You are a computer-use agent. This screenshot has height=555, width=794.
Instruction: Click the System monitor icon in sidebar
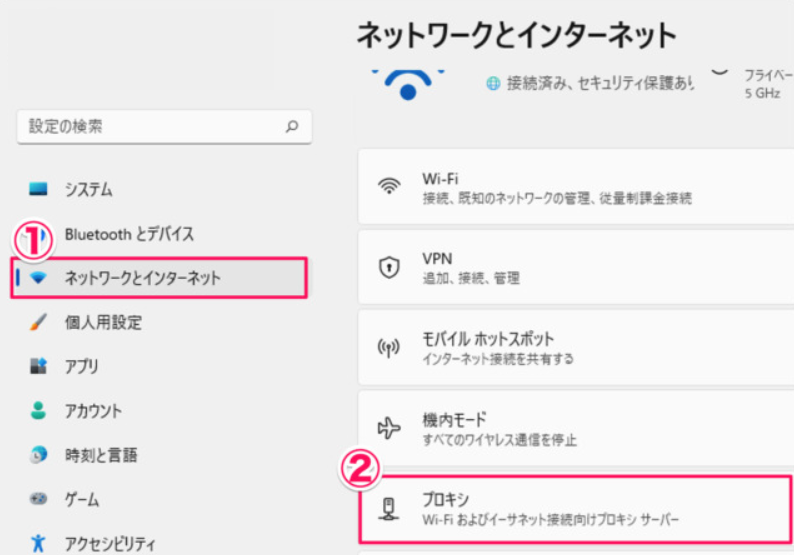coord(39,189)
